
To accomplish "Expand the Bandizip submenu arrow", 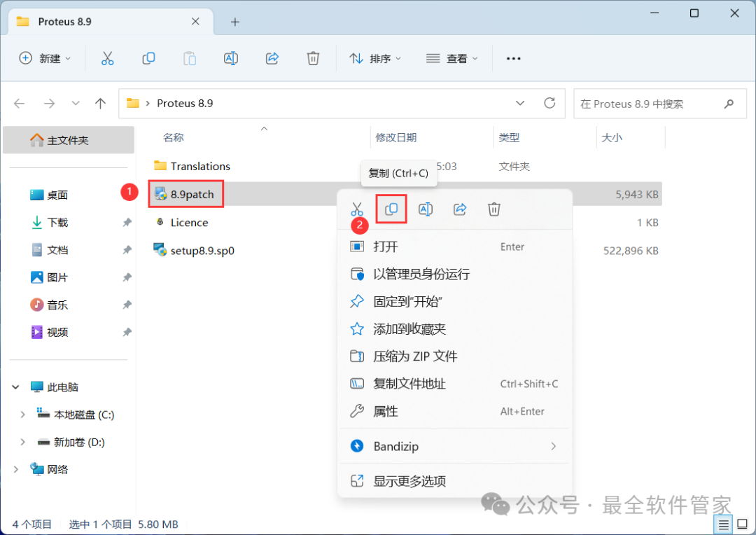I will [x=554, y=446].
